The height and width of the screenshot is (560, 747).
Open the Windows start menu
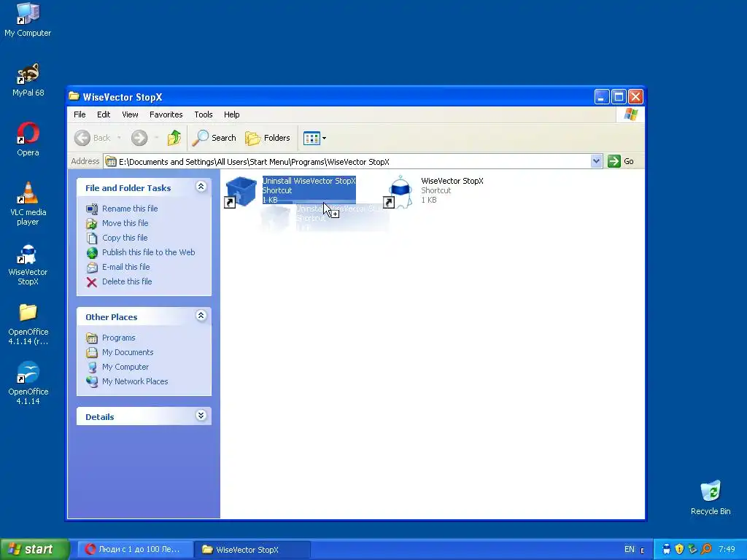click(x=34, y=550)
